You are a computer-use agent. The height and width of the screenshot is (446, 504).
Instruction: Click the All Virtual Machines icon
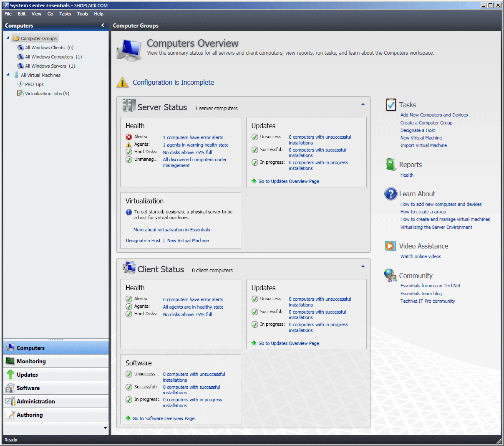[x=16, y=75]
